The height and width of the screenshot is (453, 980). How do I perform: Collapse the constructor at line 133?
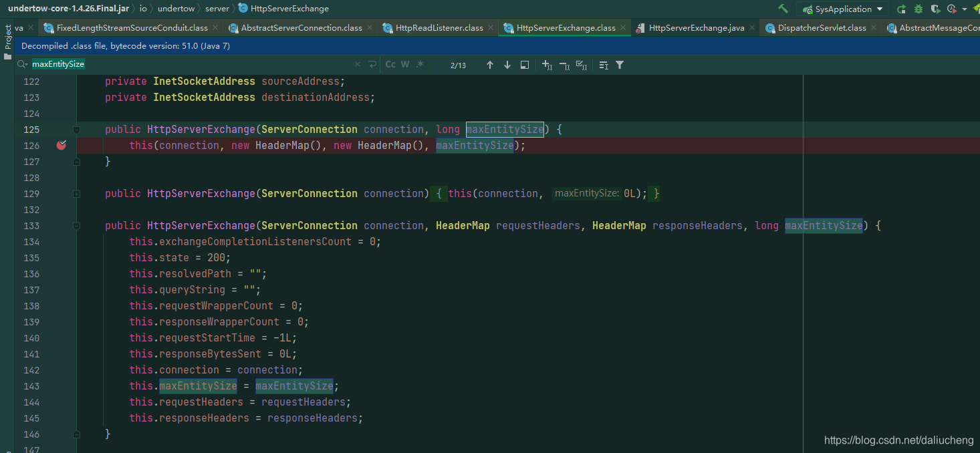[76, 226]
